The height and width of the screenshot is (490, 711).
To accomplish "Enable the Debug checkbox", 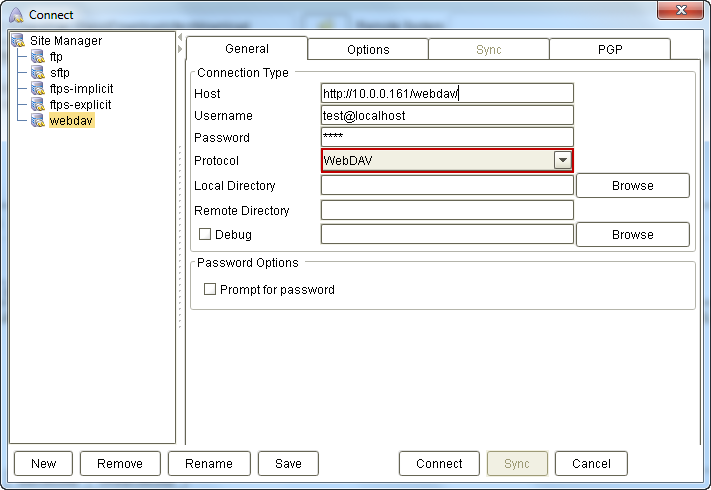I will 205,235.
